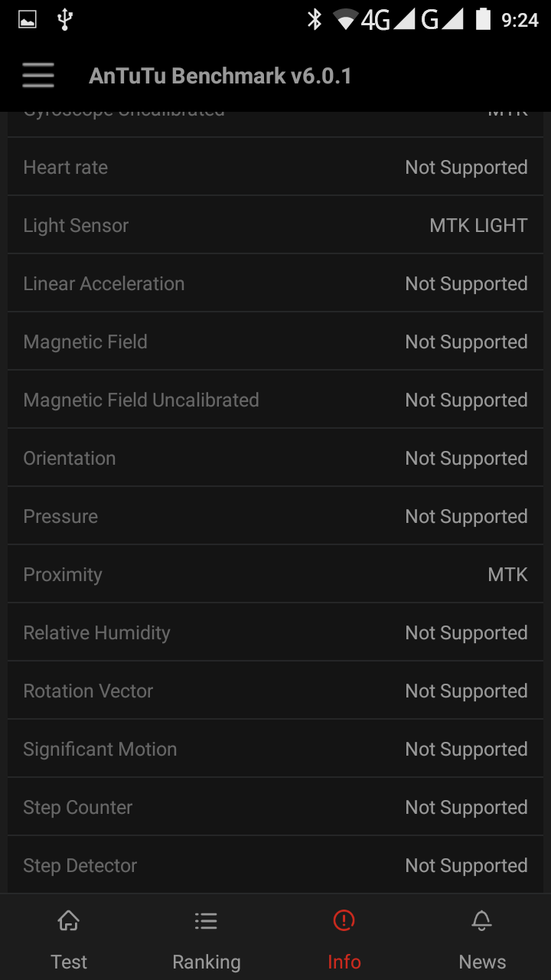Tap the Magnetic Field Uncalibrated entry
The width and height of the screenshot is (551, 980).
[x=142, y=400]
